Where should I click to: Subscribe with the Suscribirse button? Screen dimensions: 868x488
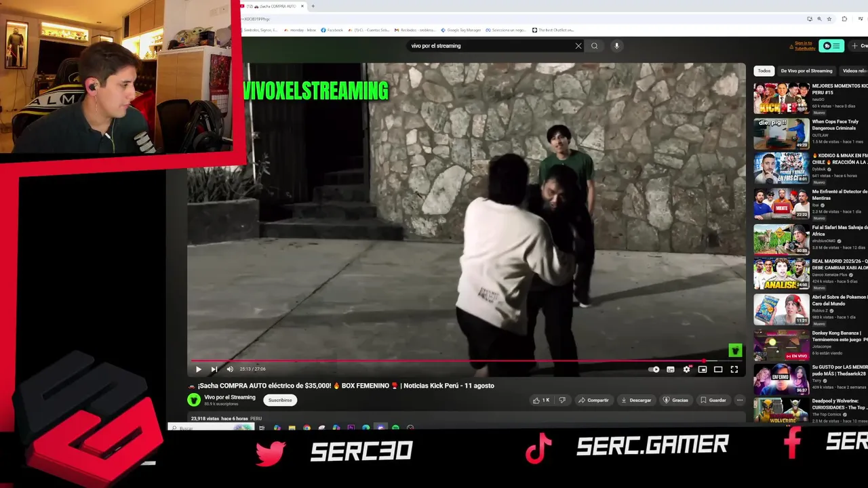click(x=280, y=400)
